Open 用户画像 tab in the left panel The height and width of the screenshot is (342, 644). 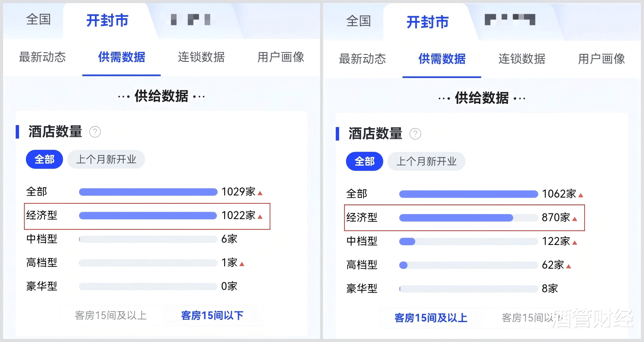[x=281, y=57]
